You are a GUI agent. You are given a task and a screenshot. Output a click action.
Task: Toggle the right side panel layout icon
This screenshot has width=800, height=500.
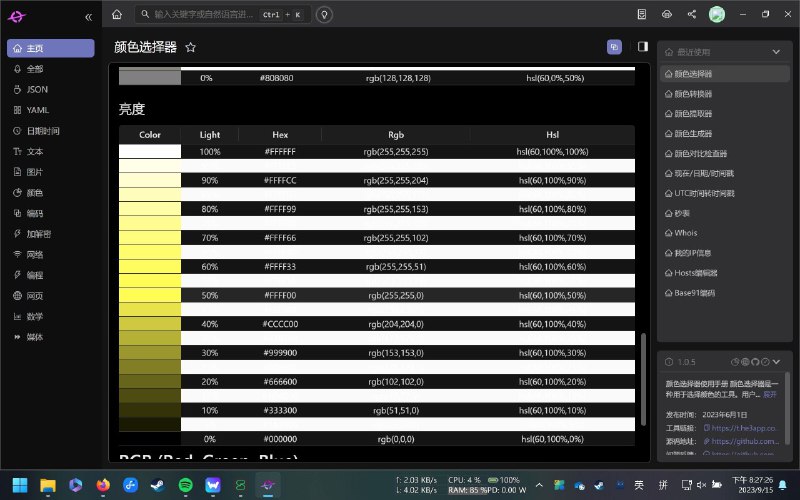pos(643,46)
